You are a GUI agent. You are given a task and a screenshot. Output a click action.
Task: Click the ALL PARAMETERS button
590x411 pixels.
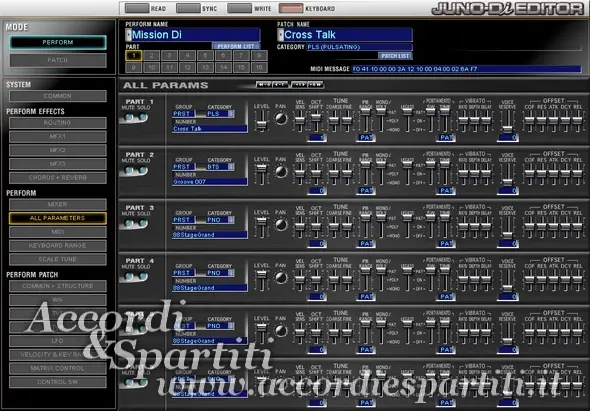(x=58, y=218)
